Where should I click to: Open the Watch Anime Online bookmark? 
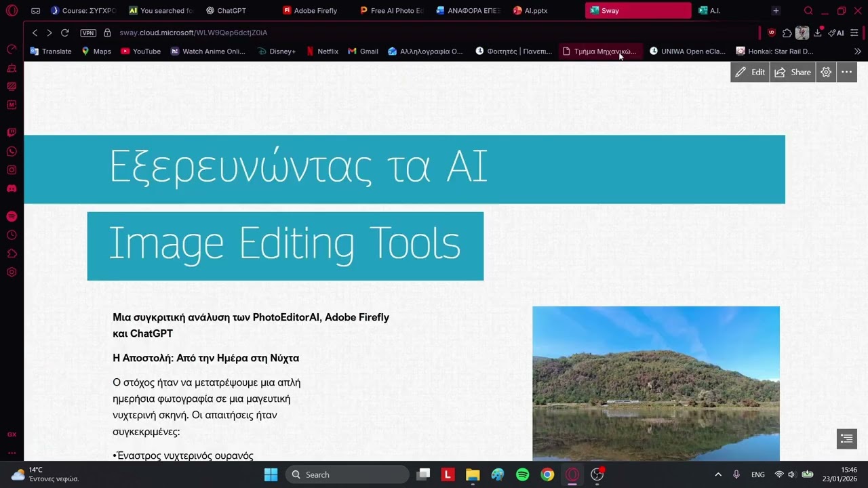tap(208, 52)
